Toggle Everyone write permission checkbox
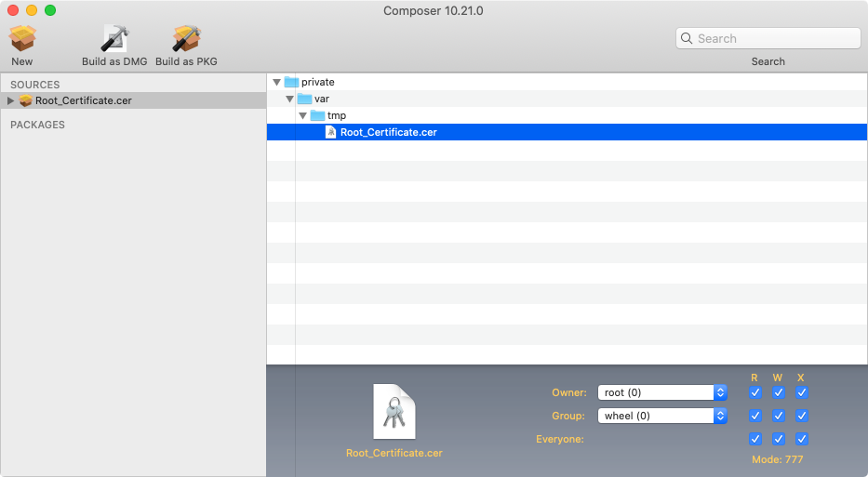868x477 pixels. [779, 439]
